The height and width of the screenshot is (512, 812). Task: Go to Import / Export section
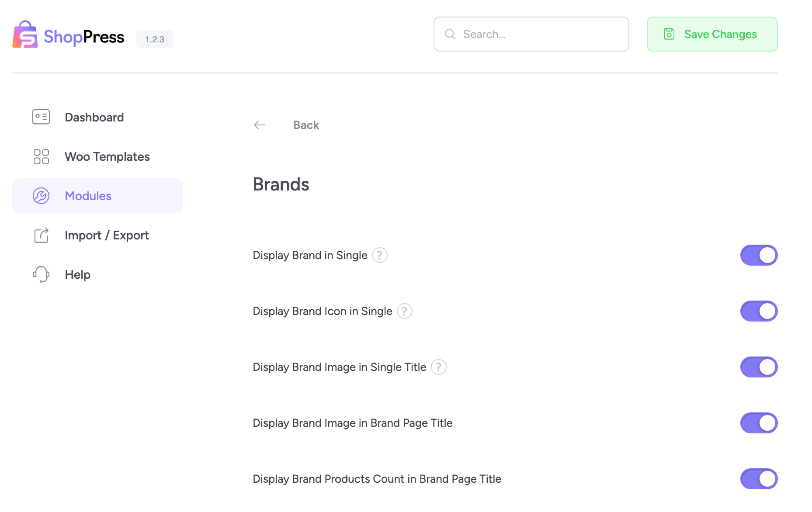107,235
